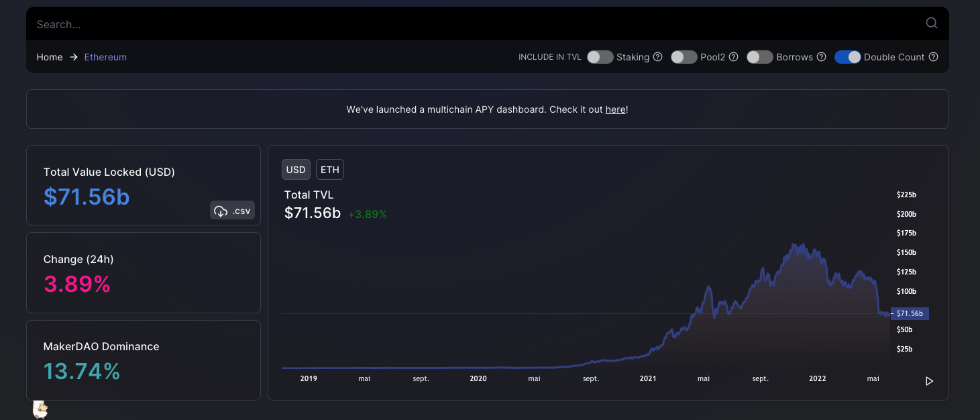Click the Double Count help icon

933,57
